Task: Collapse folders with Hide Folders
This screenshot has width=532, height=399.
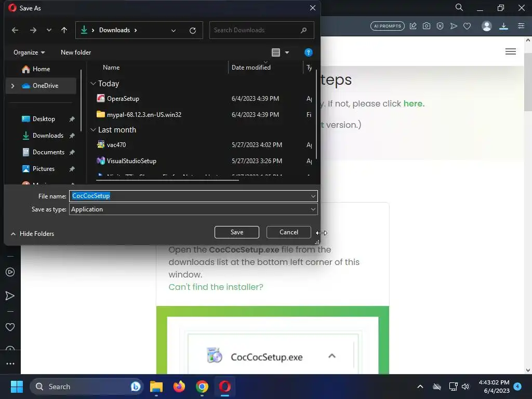Action: tap(33, 233)
